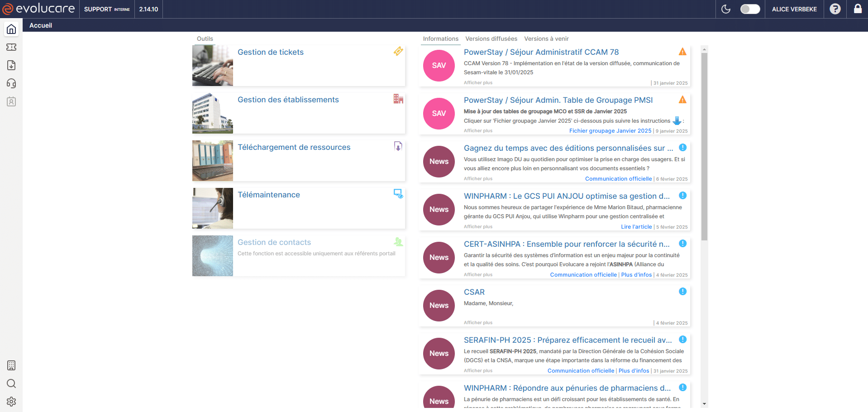
Task: Open Téléchargement de ressources
Action: click(294, 147)
